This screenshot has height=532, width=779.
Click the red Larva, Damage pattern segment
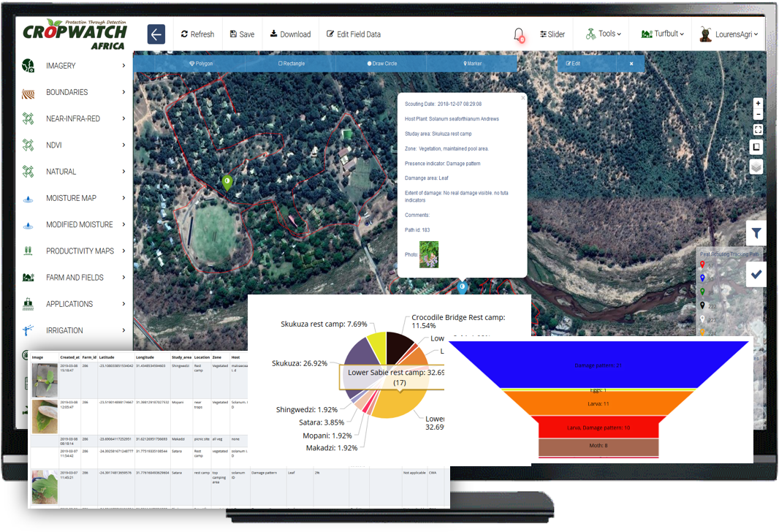click(x=598, y=427)
